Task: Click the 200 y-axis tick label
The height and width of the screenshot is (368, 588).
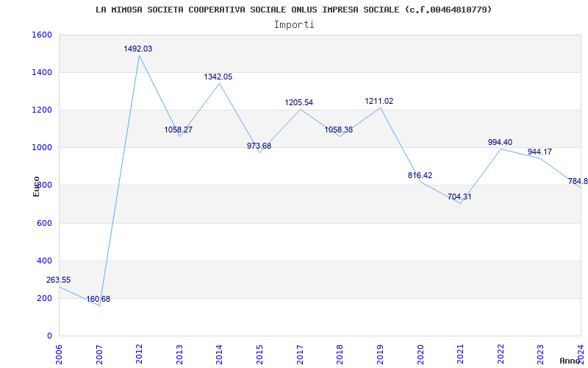Action: [44, 299]
